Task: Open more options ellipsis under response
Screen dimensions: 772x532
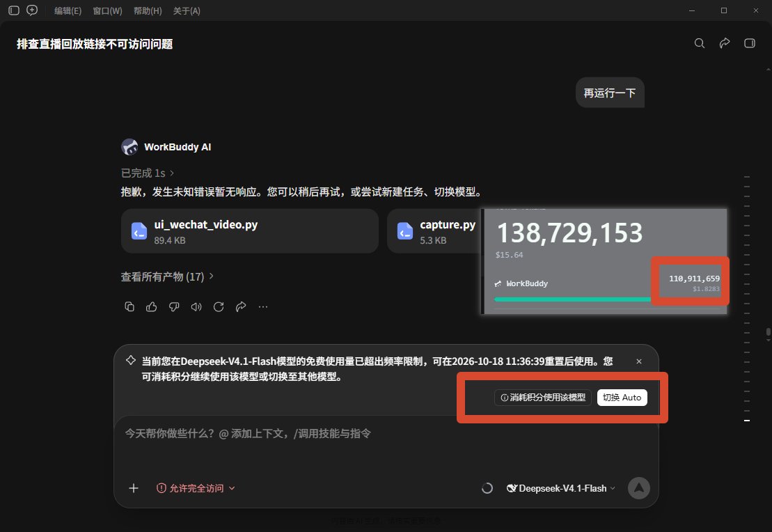Action: coord(263,307)
